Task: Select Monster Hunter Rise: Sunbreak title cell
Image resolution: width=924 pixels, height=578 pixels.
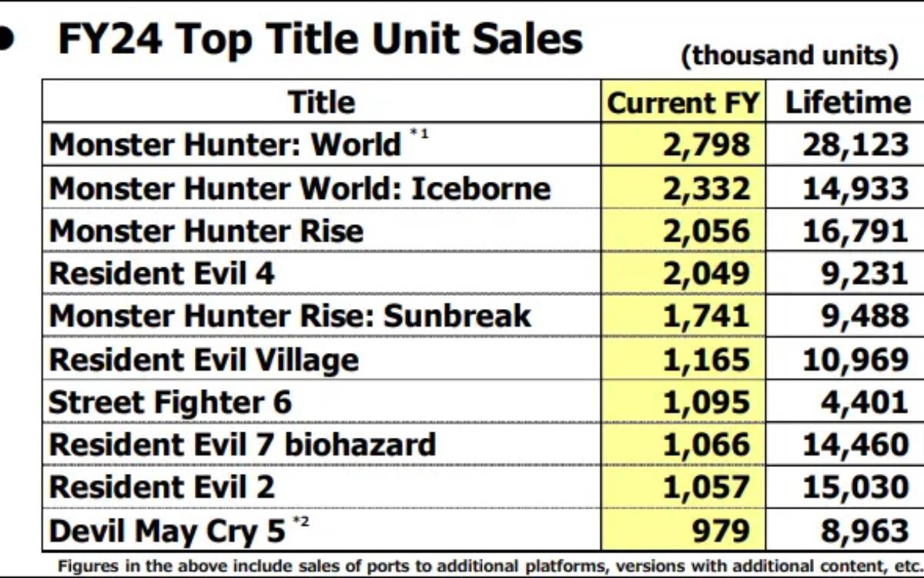Action: coord(290,315)
